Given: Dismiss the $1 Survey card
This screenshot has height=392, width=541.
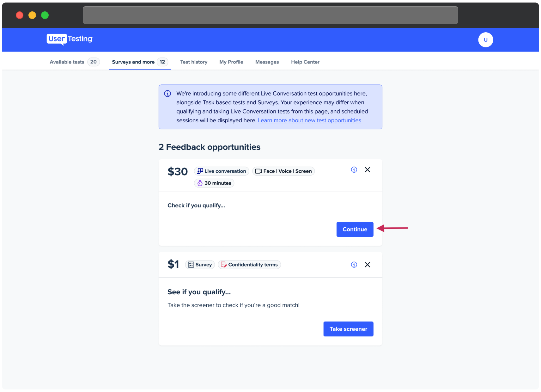Looking at the screenshot, I should tap(368, 265).
